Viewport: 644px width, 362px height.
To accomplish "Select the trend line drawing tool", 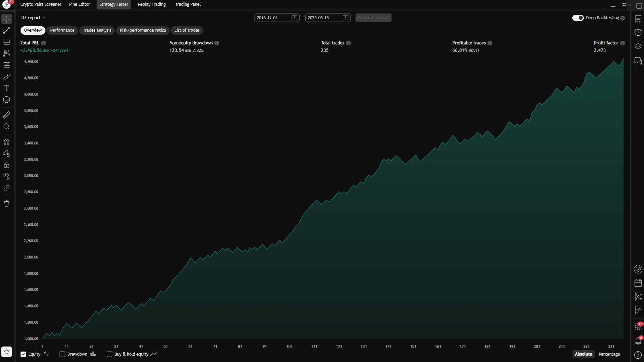I will click(x=6, y=31).
